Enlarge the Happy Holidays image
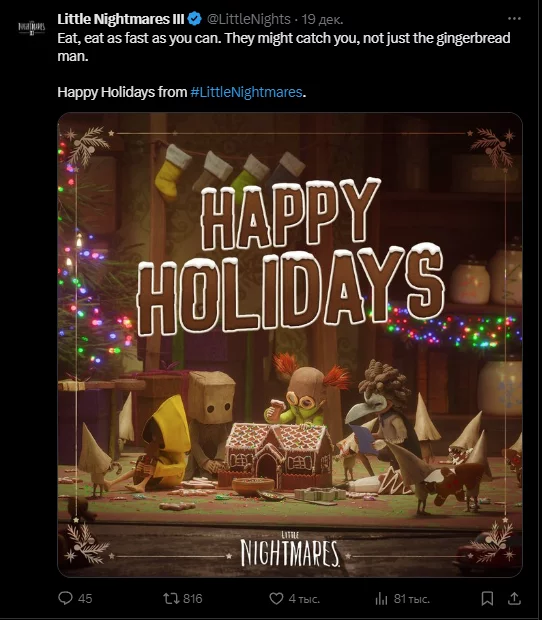Image resolution: width=542 pixels, height=620 pixels. point(290,344)
